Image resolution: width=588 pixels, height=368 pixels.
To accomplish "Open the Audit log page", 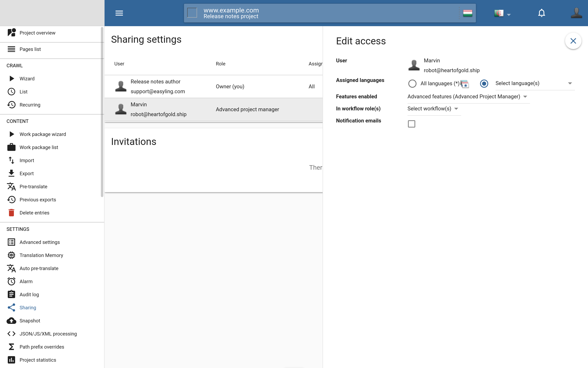I will pyautogui.click(x=52, y=294).
